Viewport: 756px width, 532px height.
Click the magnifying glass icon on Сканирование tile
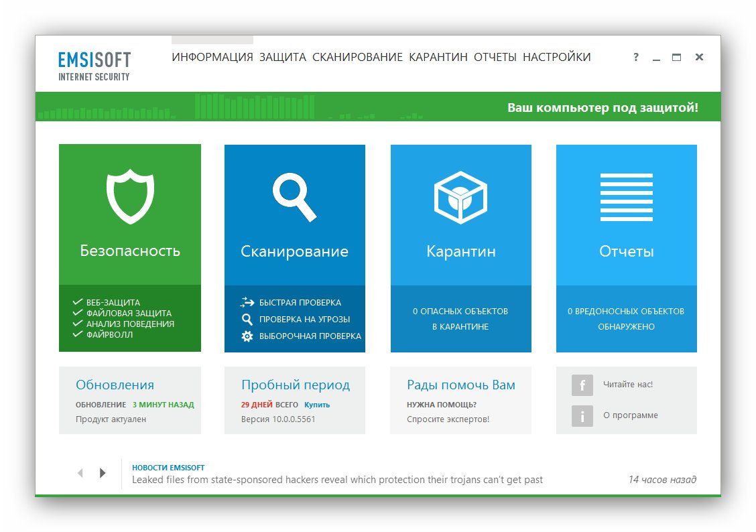(295, 196)
